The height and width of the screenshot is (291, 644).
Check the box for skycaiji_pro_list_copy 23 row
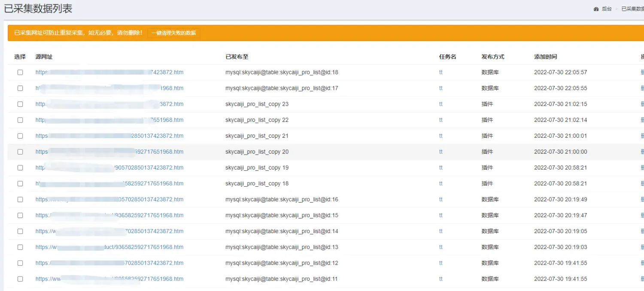click(20, 104)
